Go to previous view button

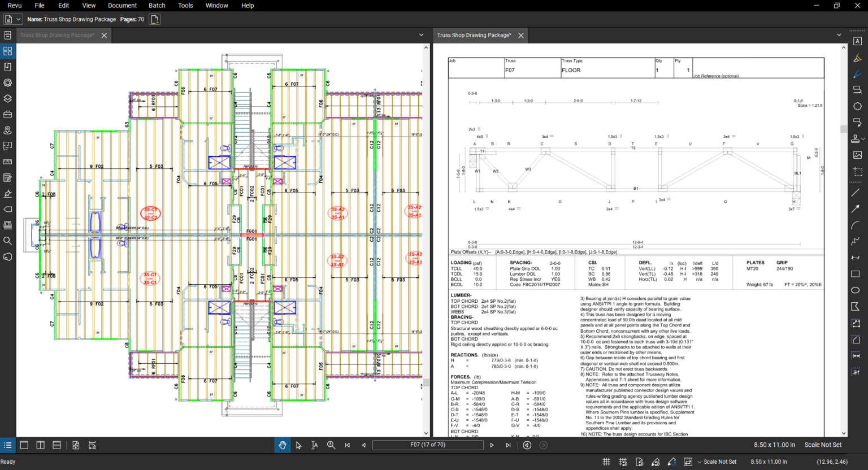(x=527, y=445)
